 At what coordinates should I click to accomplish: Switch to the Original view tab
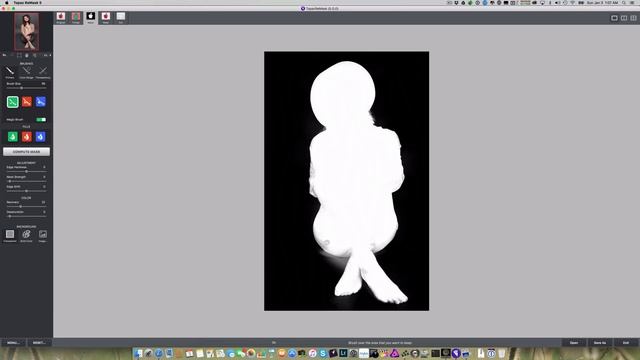click(x=61, y=18)
